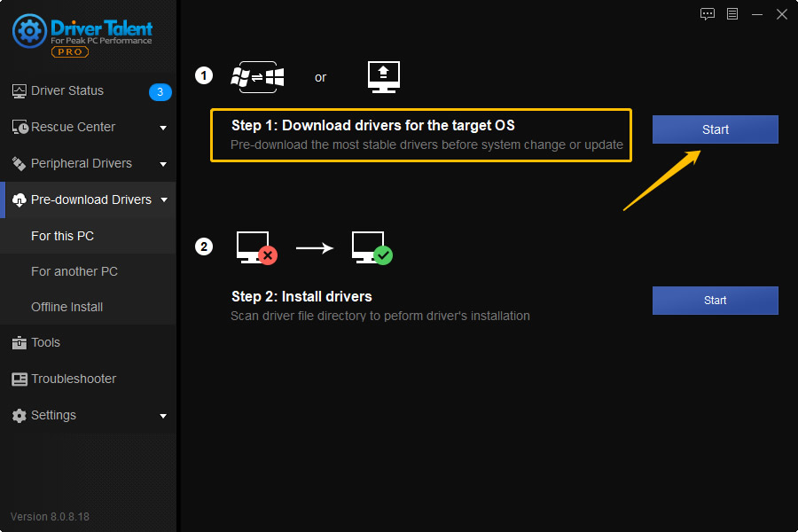
Task: Click the Tools toolbox icon
Action: 20,343
